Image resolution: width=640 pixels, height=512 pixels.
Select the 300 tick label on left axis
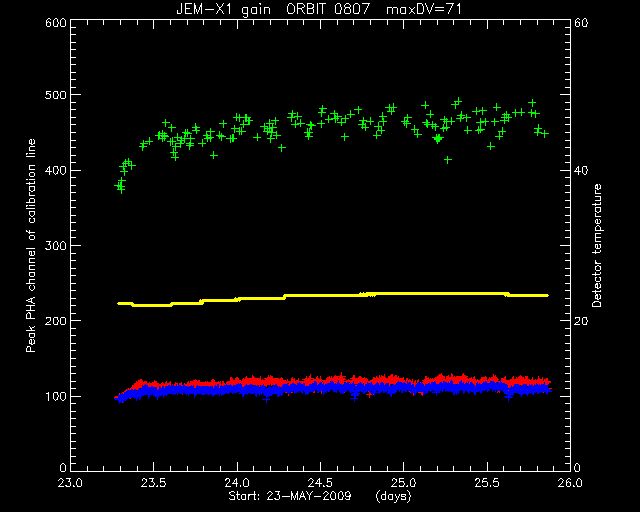coord(56,246)
